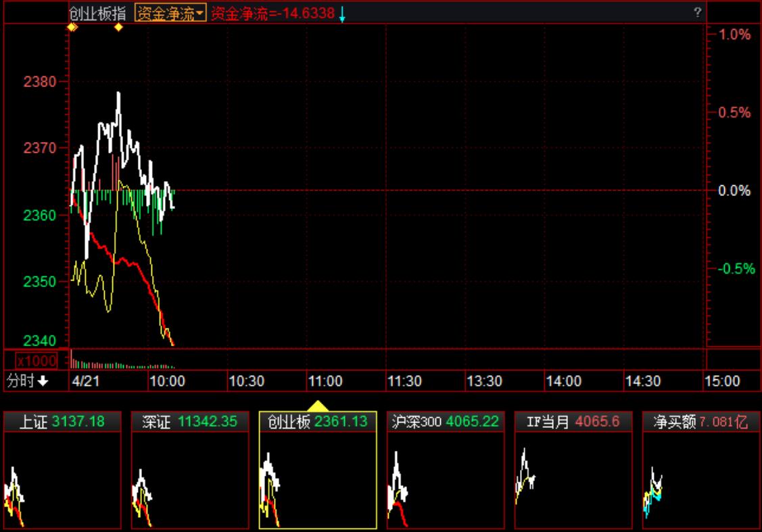The width and height of the screenshot is (762, 532).
Task: Click the cyan down arrow beside net flow value
Action: click(342, 14)
